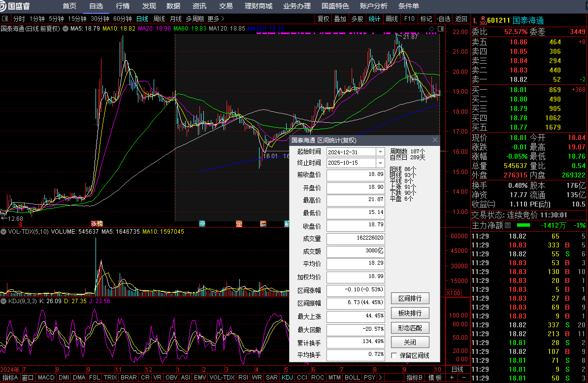Click the 定 event marker under the chart
588x383 pixels.
[x=239, y=224]
